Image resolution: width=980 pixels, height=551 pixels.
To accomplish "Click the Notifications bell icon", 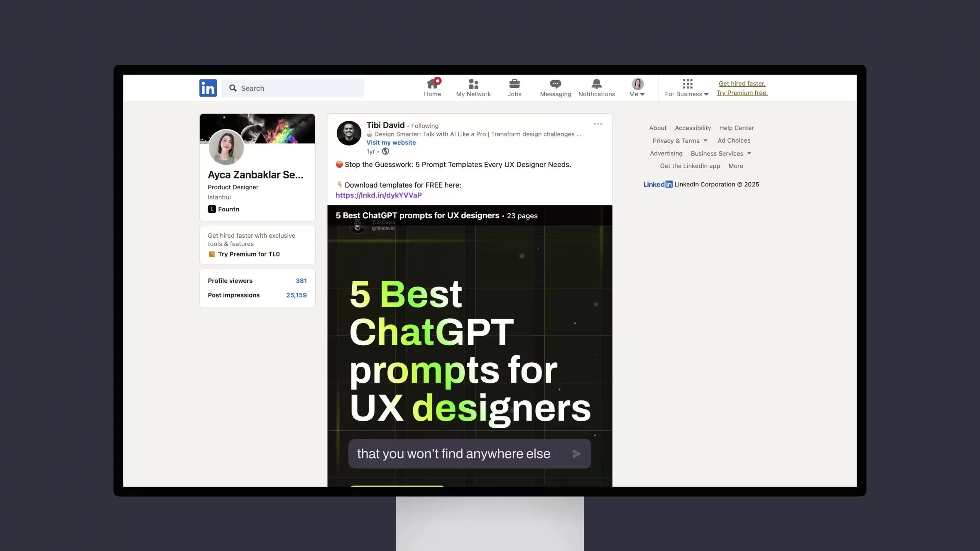I will 596,83.
